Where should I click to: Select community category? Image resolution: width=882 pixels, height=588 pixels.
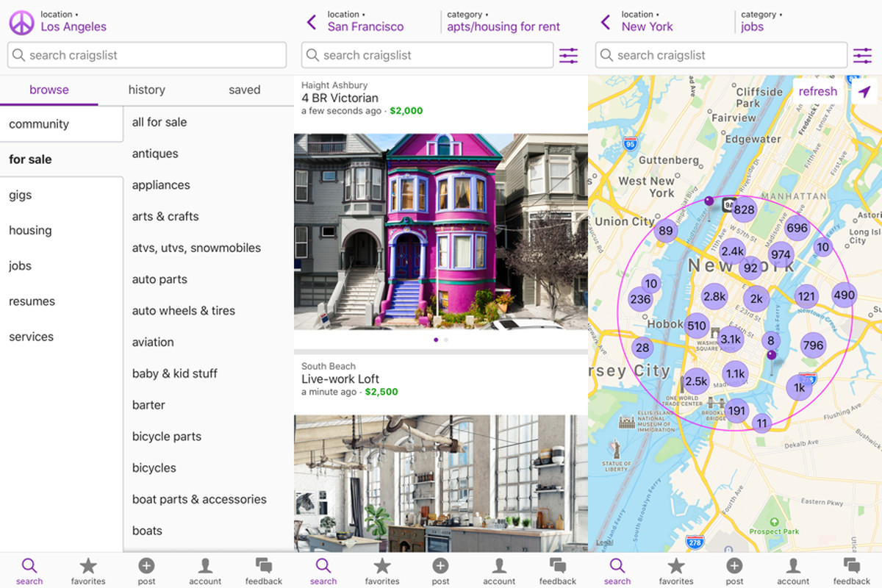61,124
